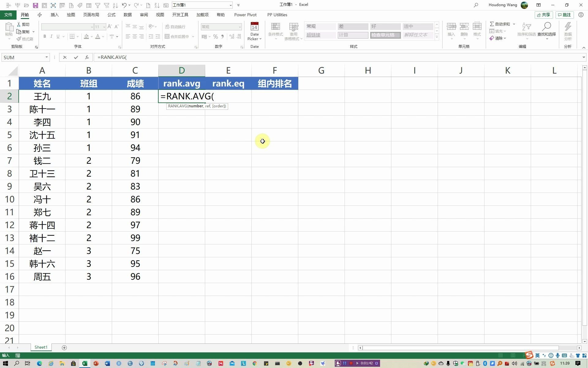Click the 开始 ribbon tab
This screenshot has width=588, height=368.
pyautogui.click(x=24, y=15)
